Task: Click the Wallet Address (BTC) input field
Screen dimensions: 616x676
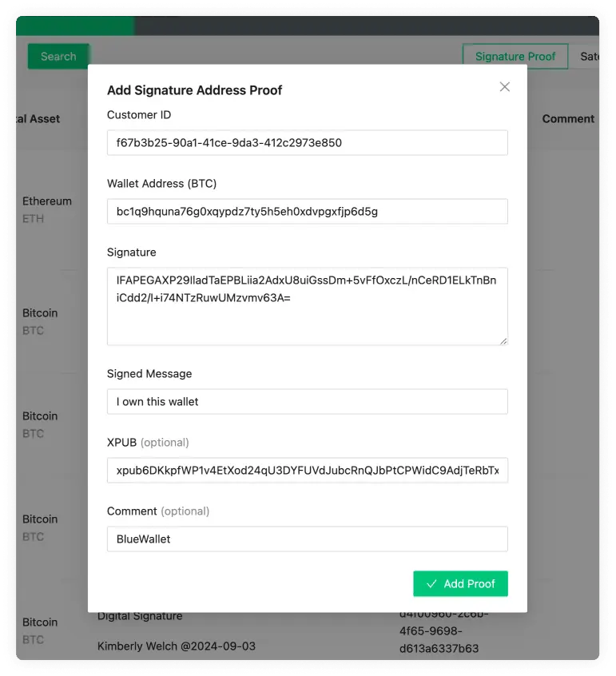Action: 307,211
